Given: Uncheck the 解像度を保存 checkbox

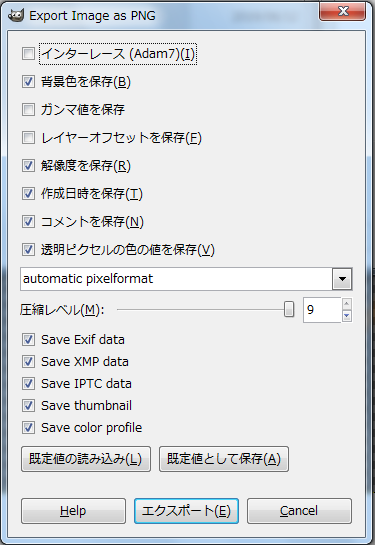Looking at the screenshot, I should pos(28,165).
